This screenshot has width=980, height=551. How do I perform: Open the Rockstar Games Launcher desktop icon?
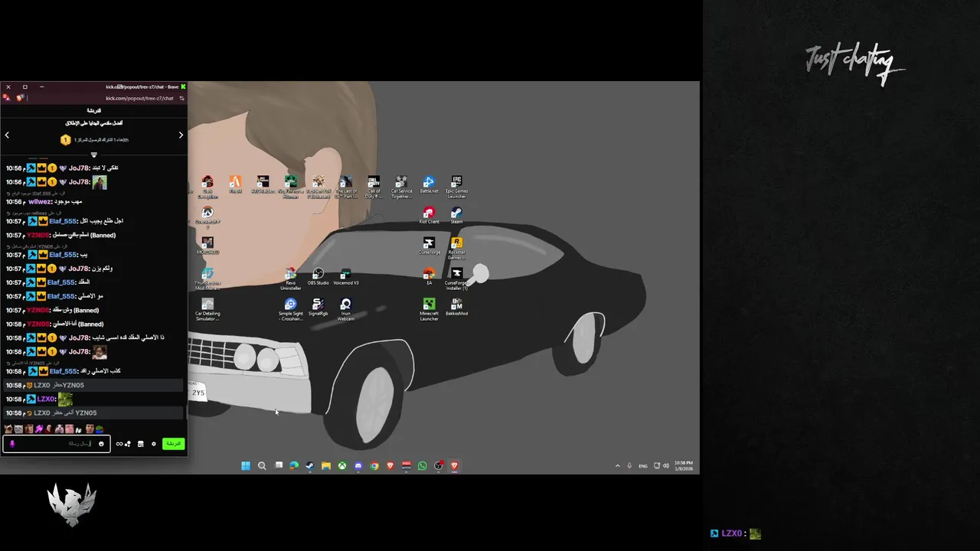pyautogui.click(x=456, y=248)
